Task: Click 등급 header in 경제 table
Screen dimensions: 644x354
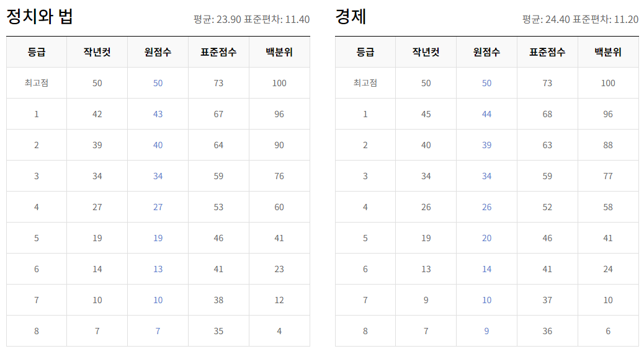Action: tap(365, 52)
